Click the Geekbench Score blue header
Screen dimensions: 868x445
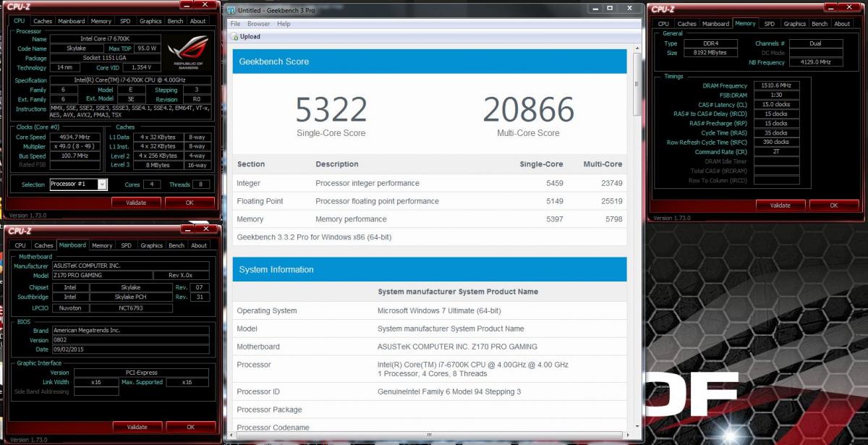430,62
